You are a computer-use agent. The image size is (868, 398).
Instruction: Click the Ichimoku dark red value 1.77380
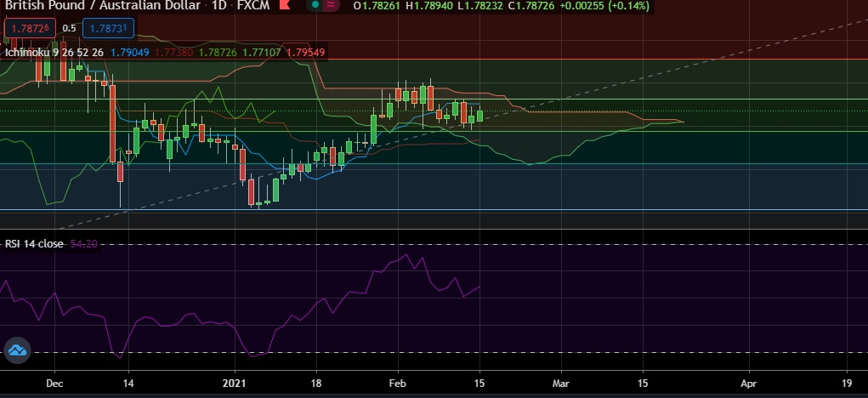pyautogui.click(x=173, y=53)
